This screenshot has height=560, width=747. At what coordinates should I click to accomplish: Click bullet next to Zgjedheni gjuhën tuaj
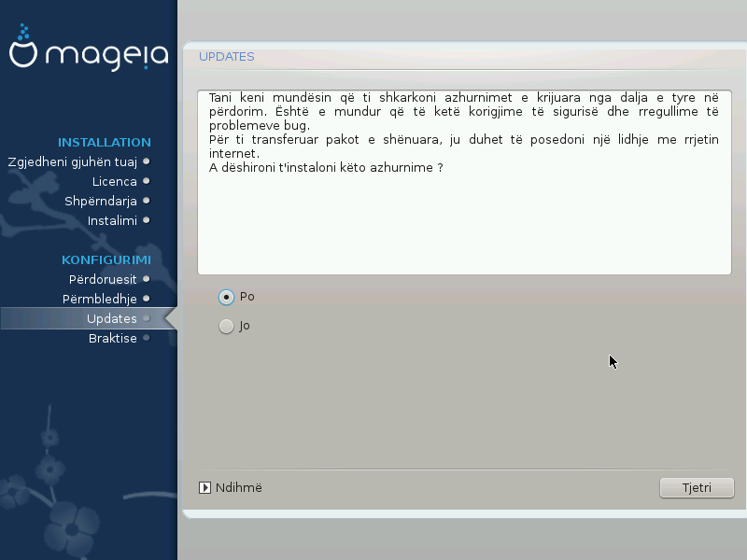(x=147, y=161)
